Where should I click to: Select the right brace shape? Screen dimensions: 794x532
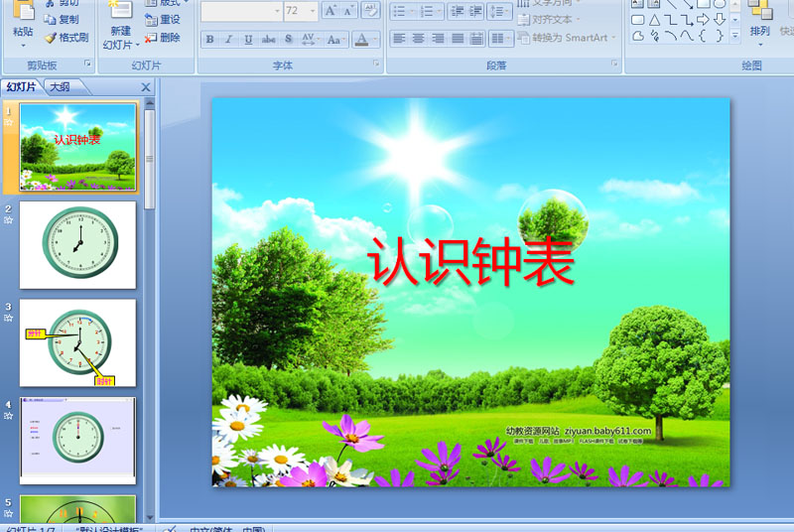pos(719,36)
